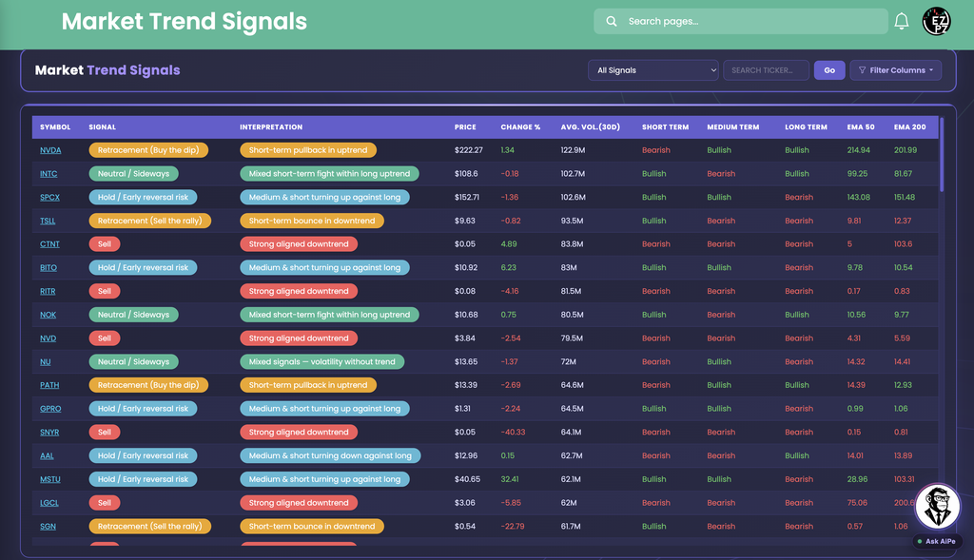Focus the SEARCH TICKER input field

click(766, 70)
